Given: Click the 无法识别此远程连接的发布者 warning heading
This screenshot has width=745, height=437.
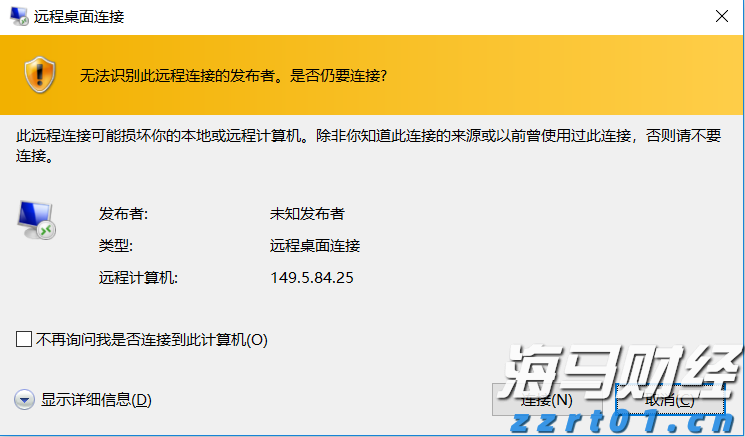Looking at the screenshot, I should point(233,75).
